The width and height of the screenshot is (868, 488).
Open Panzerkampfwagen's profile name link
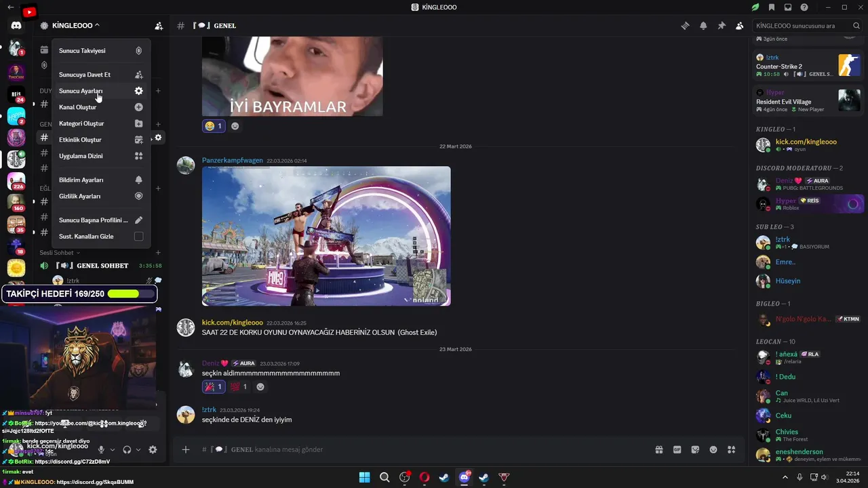pyautogui.click(x=233, y=161)
